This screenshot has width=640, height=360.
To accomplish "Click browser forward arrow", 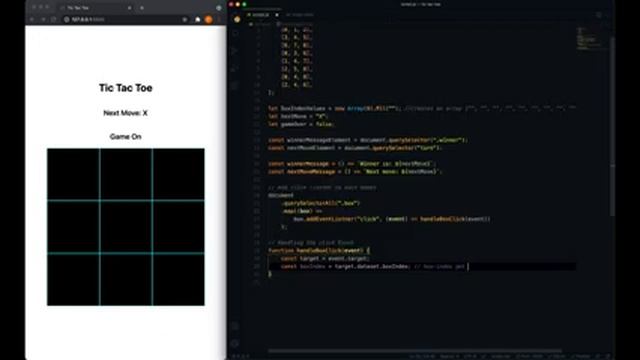I will (x=43, y=19).
